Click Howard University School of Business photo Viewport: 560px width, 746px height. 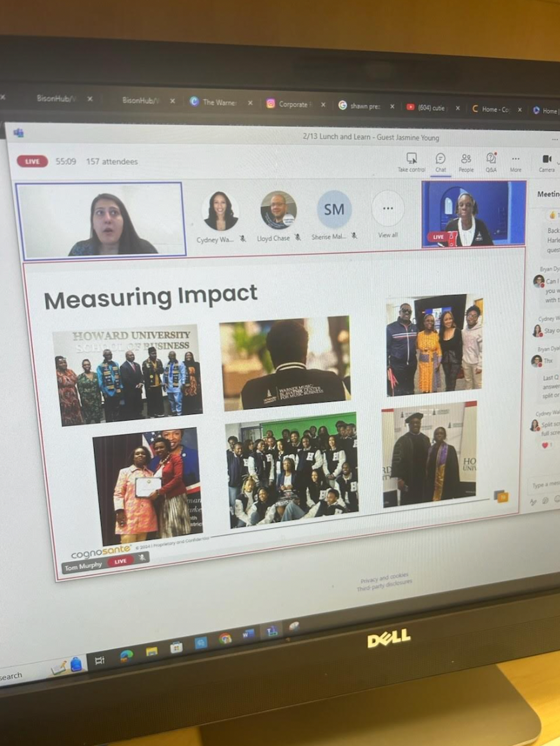click(x=128, y=376)
